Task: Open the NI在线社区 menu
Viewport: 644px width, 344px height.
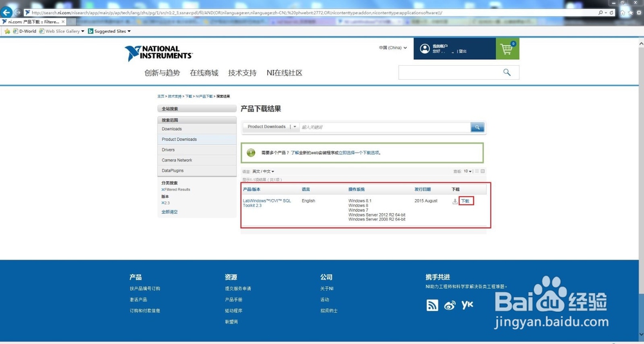Action: tap(284, 73)
